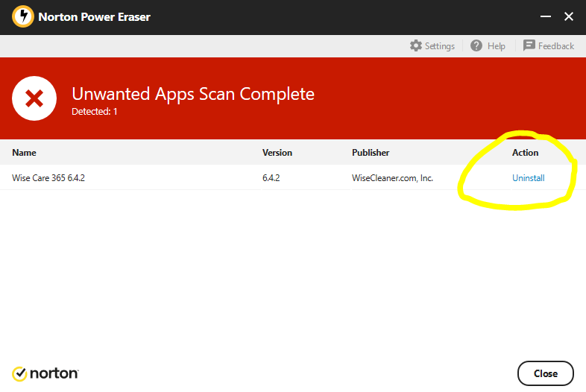This screenshot has height=392, width=586.
Task: Open the Settings gear icon
Action: [x=415, y=45]
